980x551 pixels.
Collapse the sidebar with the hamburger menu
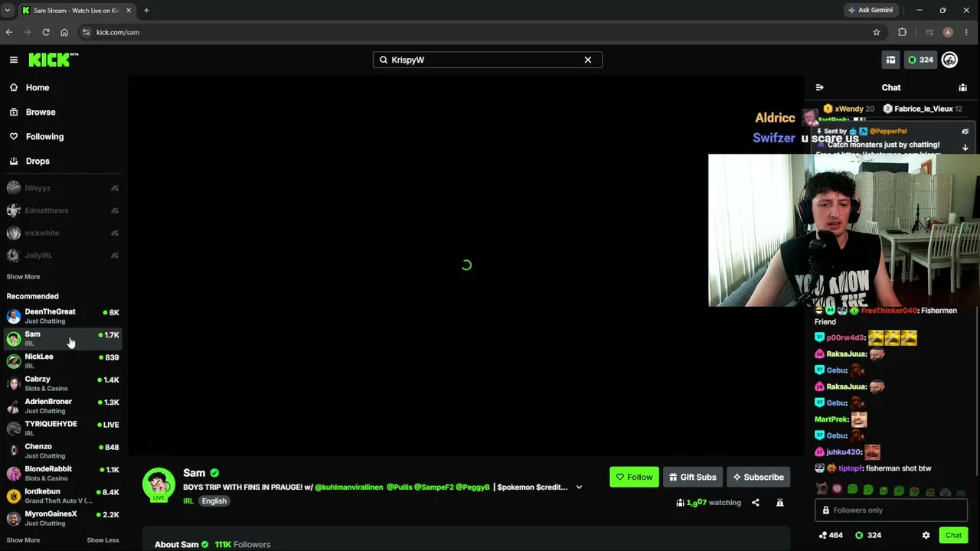coord(13,60)
